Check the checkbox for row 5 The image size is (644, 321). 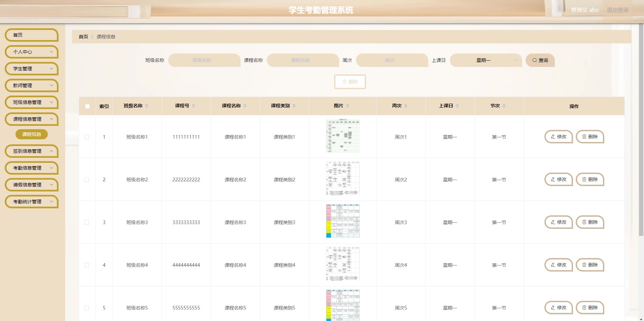pos(87,308)
